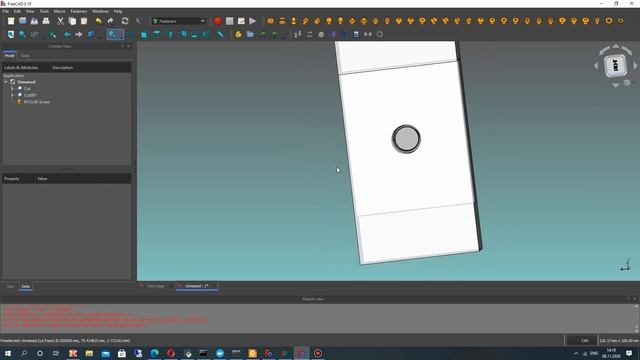This screenshot has width=640, height=360.
Task: Click the Measure distance ruler icon
Action: click(220, 35)
